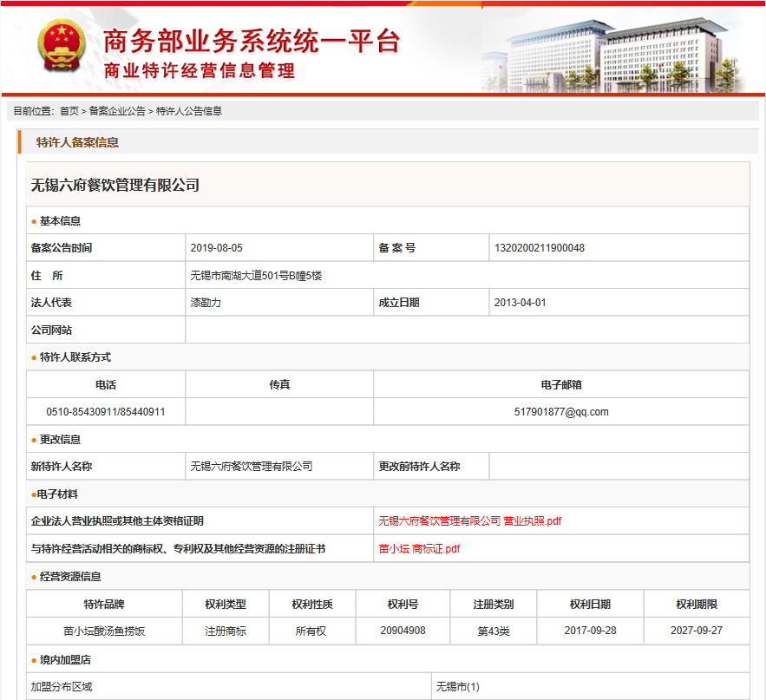Select the 第43类 registration class cell
766x700 pixels.
coord(494,631)
